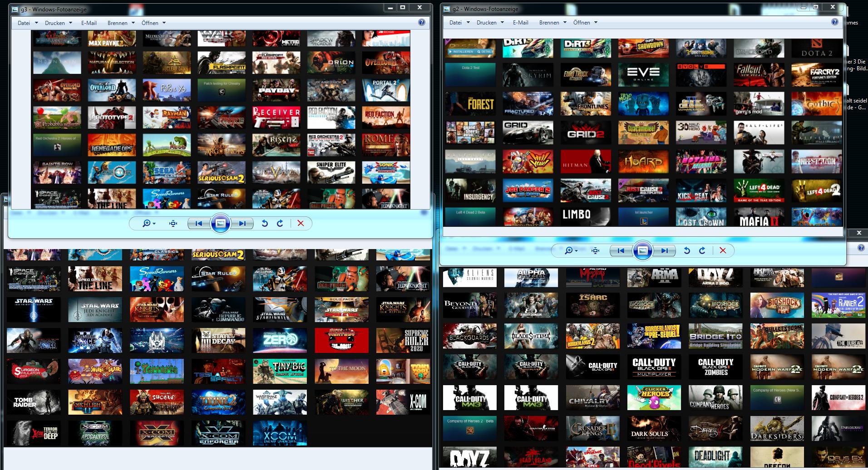Start the slideshow in the g2 window

(x=642, y=250)
